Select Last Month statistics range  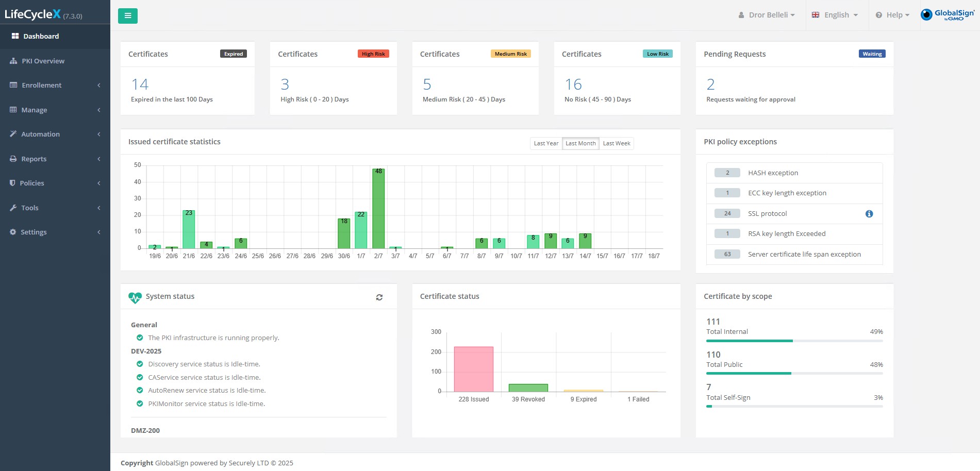(x=580, y=143)
